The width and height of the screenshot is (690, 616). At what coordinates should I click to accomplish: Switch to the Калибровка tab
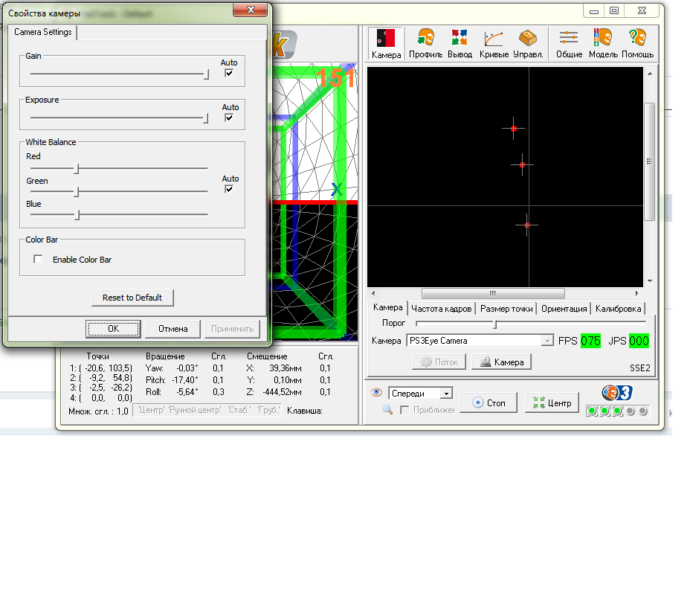[x=619, y=309]
